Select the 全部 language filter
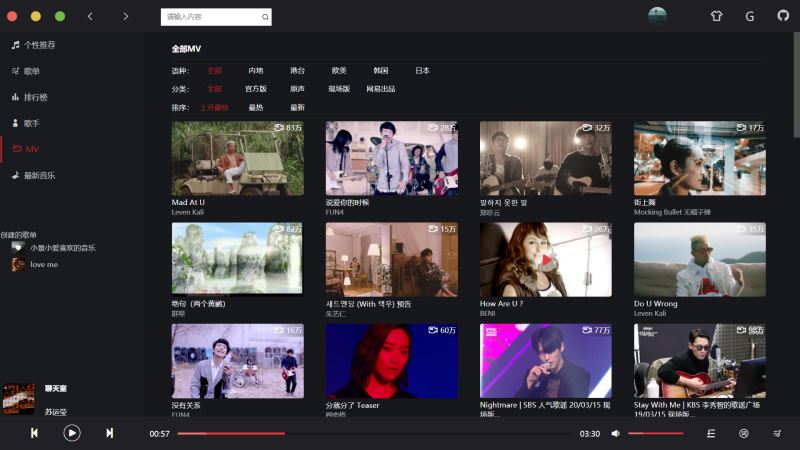Viewport: 800px width, 450px height. click(214, 70)
